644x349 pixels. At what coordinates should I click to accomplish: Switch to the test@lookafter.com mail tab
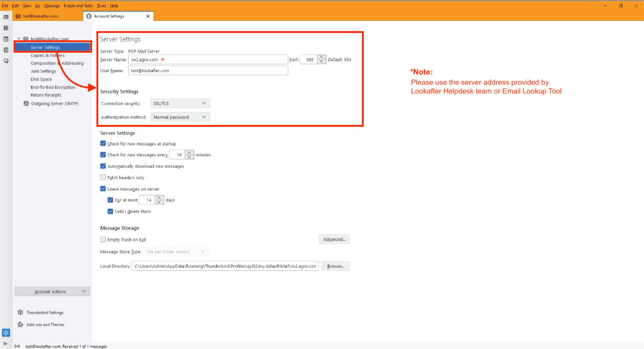40,16
